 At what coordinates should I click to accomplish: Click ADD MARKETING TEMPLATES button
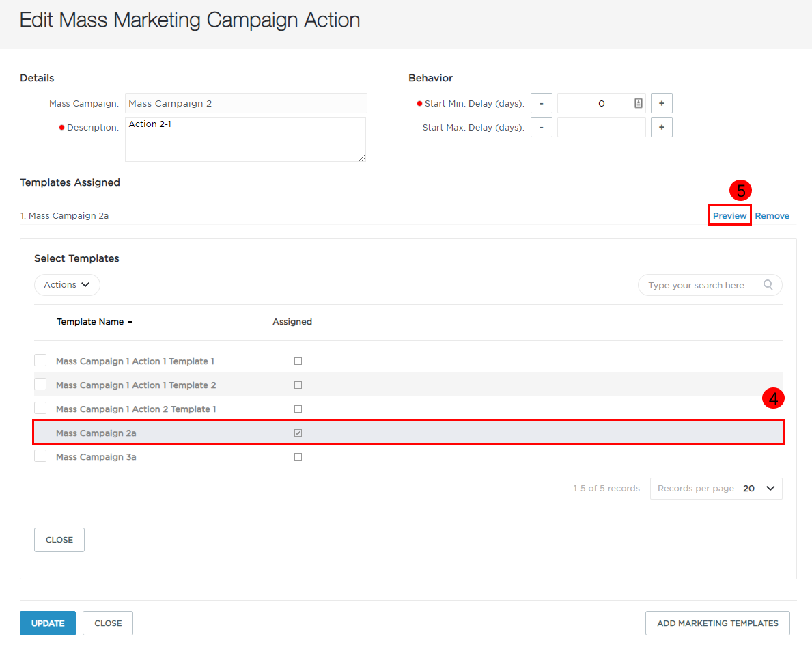click(717, 623)
